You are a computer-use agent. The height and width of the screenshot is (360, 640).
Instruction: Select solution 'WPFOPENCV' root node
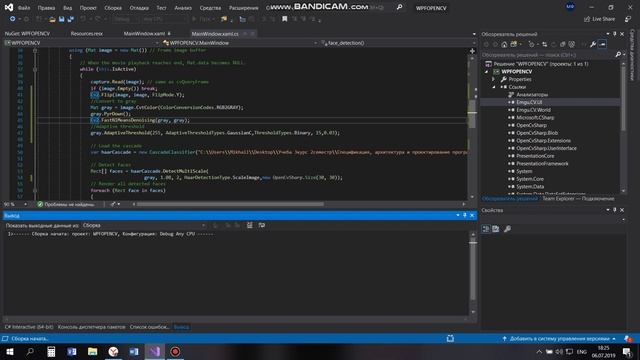pyautogui.click(x=541, y=64)
